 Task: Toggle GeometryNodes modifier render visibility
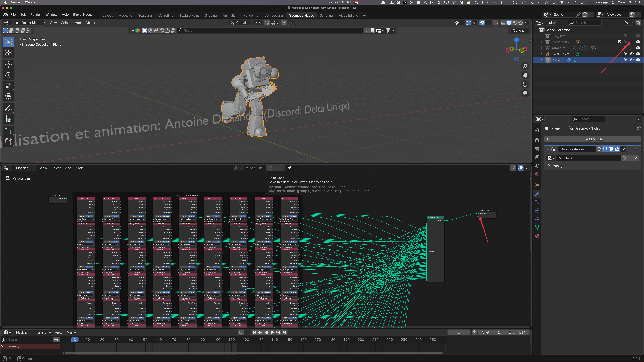pos(617,149)
